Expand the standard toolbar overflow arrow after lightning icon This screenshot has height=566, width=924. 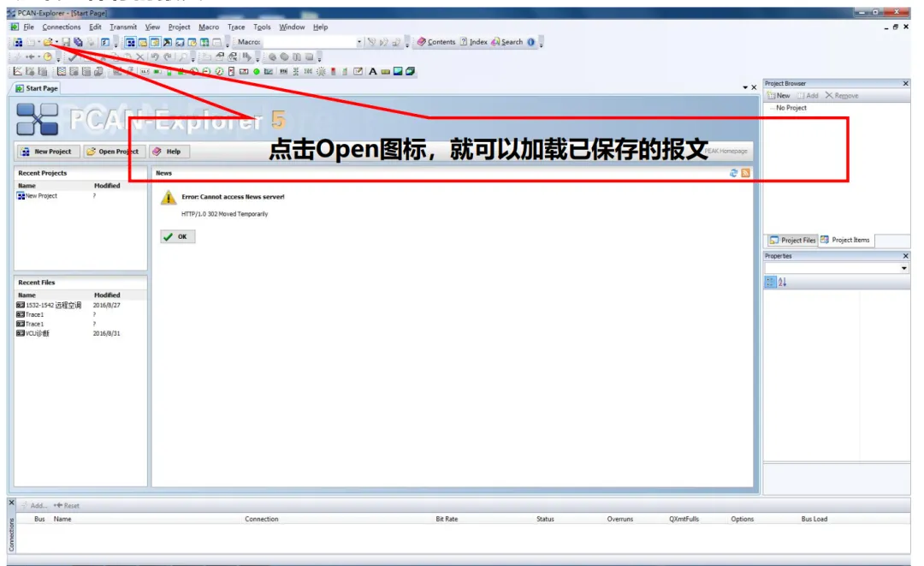pyautogui.click(x=115, y=44)
